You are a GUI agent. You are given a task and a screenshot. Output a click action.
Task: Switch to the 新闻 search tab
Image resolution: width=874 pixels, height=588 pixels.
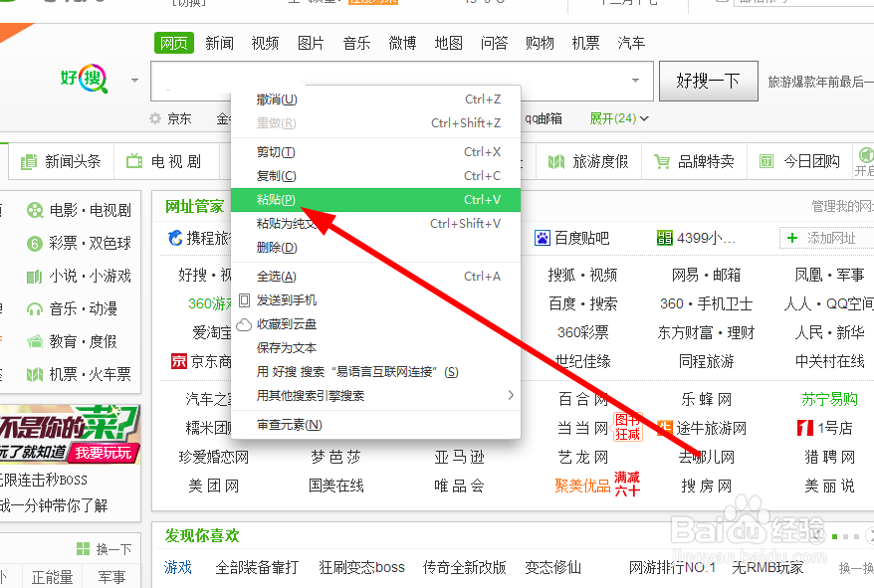219,43
